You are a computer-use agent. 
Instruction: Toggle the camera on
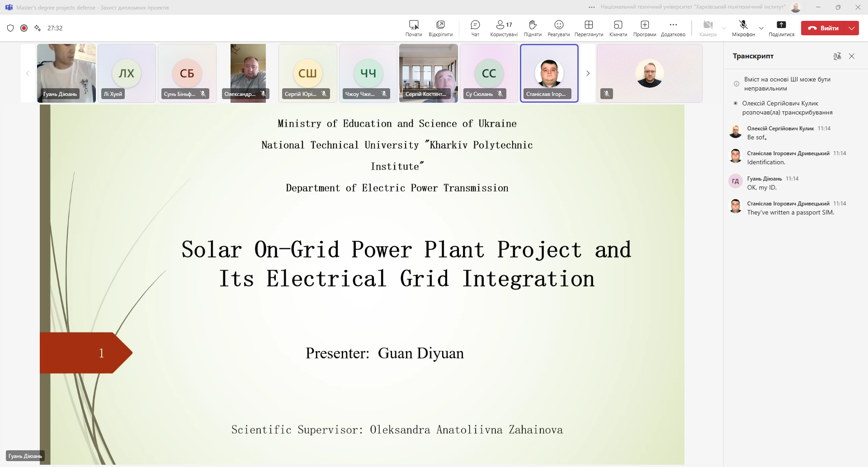tap(708, 28)
